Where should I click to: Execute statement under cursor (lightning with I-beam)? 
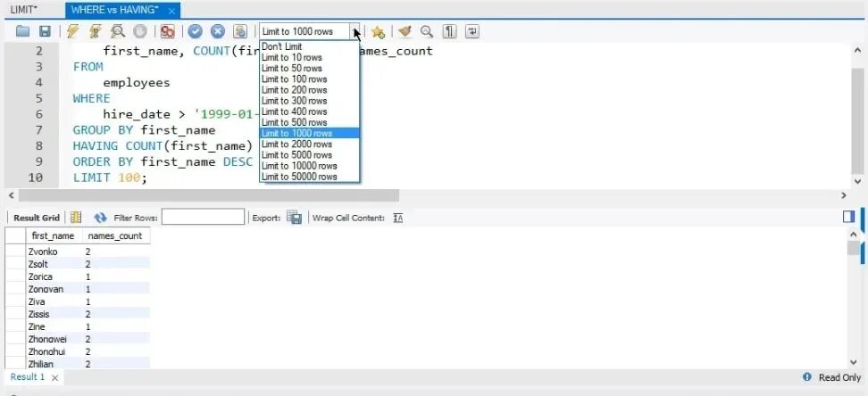96,31
